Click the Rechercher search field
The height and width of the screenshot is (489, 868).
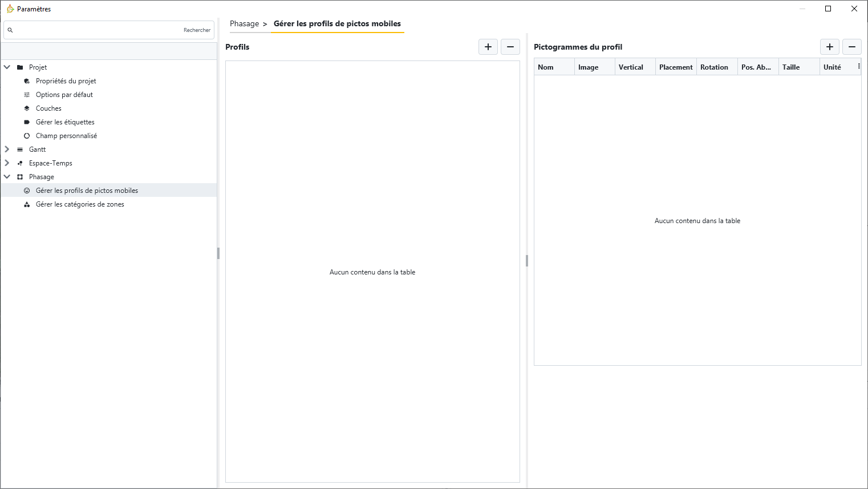coord(97,30)
